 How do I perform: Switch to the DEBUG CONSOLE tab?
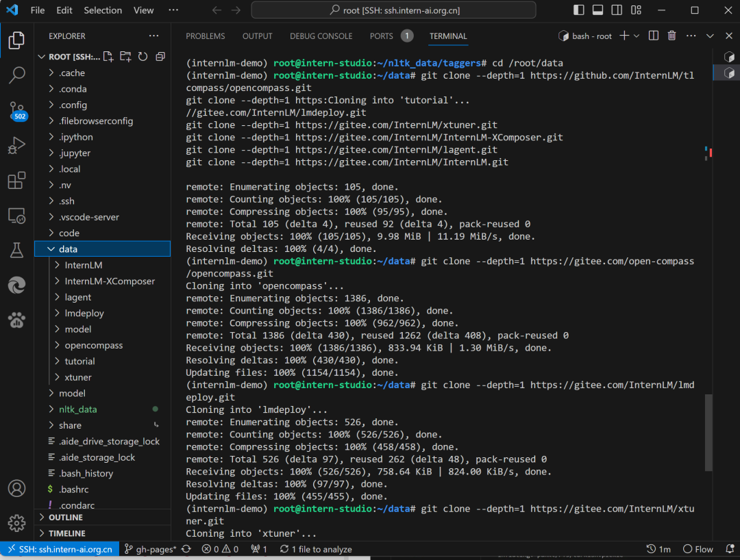tap(321, 36)
